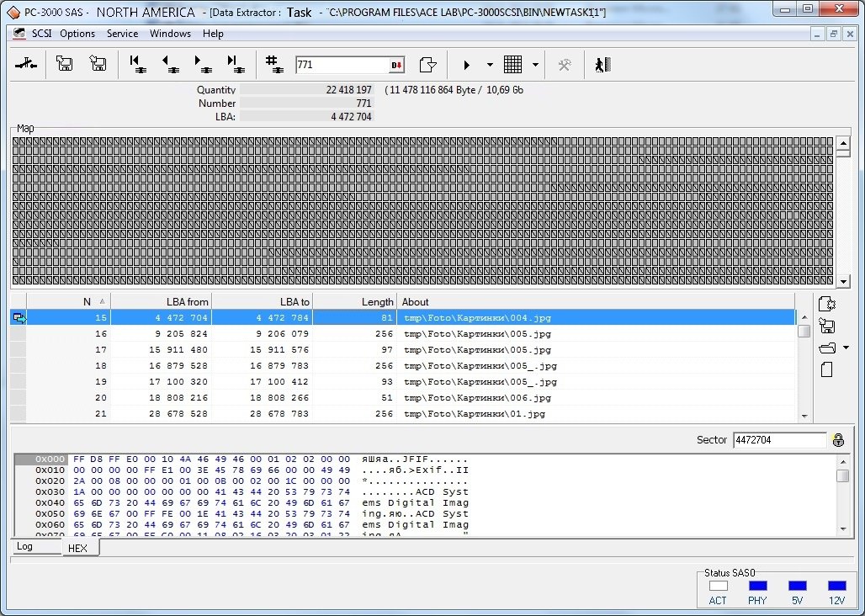Click the document gear icon beside the list

tap(827, 304)
